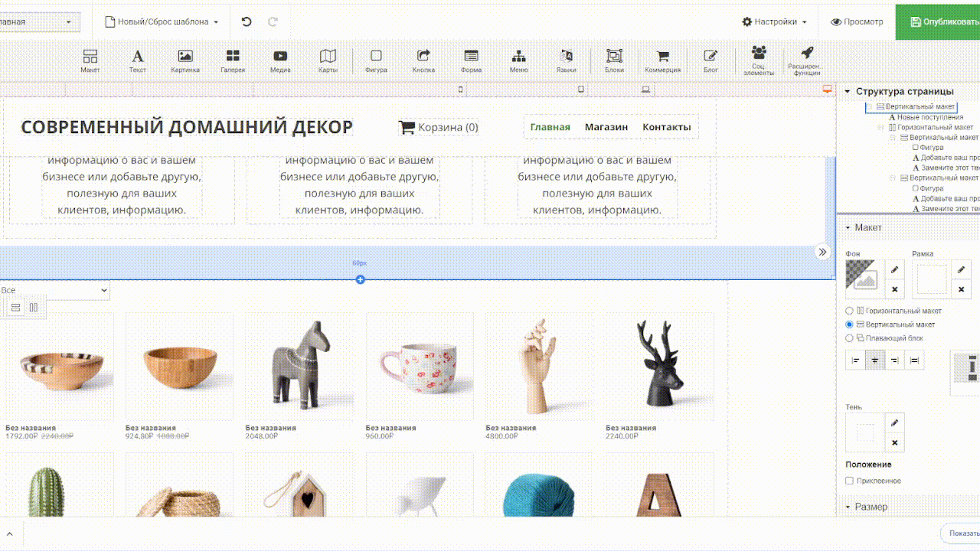Open Контакты page menu item

click(666, 127)
